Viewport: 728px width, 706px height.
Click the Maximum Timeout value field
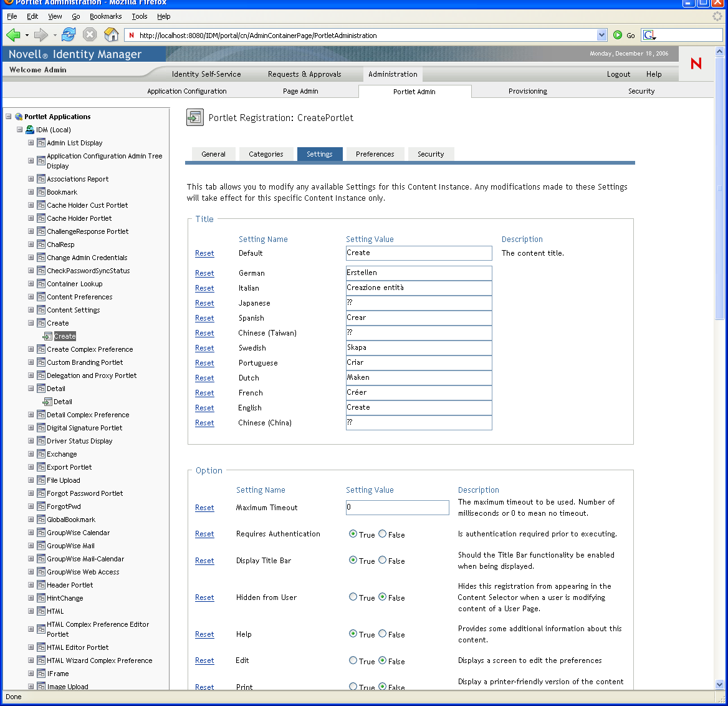pyautogui.click(x=398, y=508)
